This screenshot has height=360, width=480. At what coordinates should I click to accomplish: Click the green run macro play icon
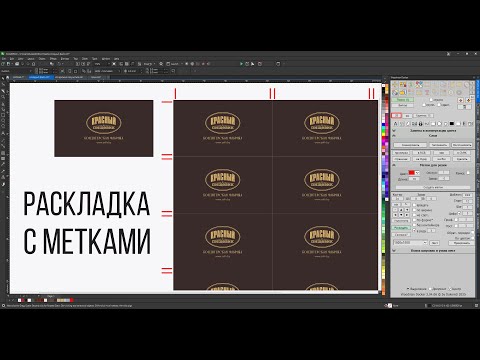pyautogui.click(x=241, y=64)
